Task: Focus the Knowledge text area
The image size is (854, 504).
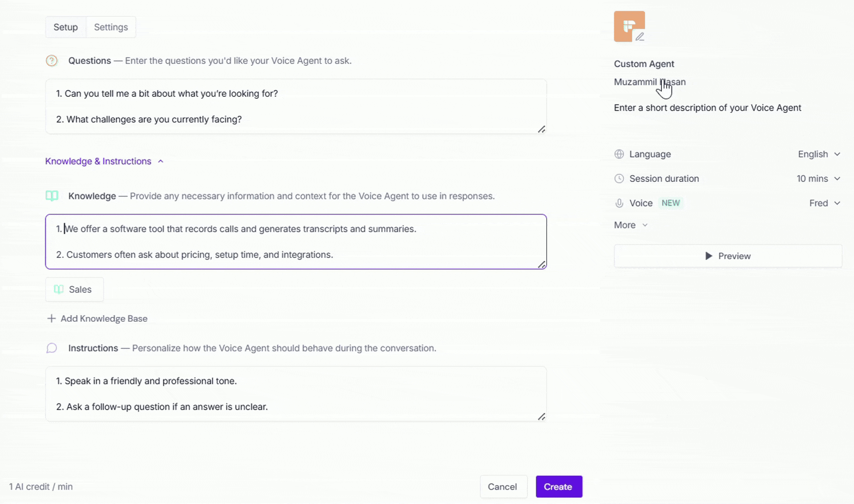Action: (296, 242)
